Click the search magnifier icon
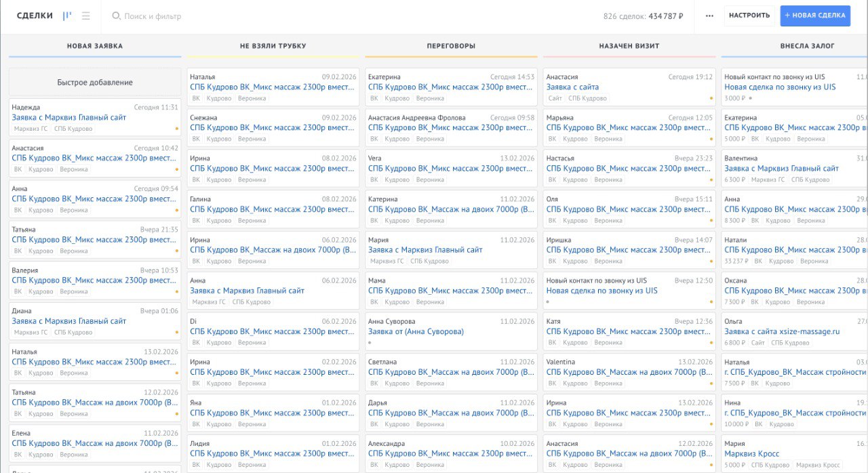The image size is (868, 473). [116, 16]
